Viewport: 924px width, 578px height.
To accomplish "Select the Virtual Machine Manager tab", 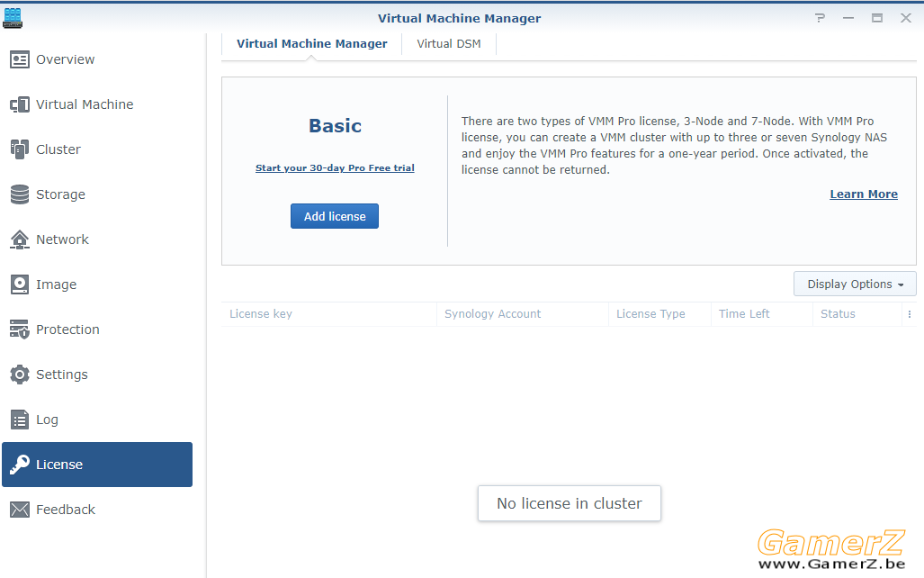I will [x=311, y=43].
